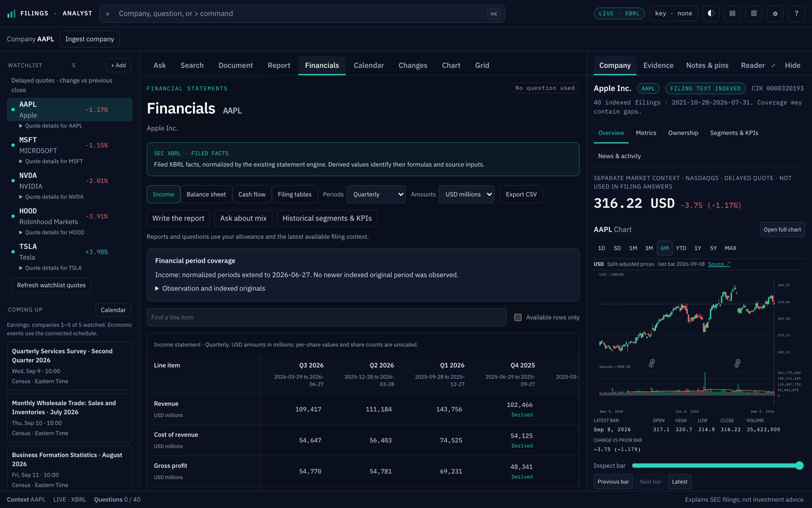The height and width of the screenshot is (508, 812).
Task: Open Quarterly Services Survey event card
Action: click(x=69, y=366)
